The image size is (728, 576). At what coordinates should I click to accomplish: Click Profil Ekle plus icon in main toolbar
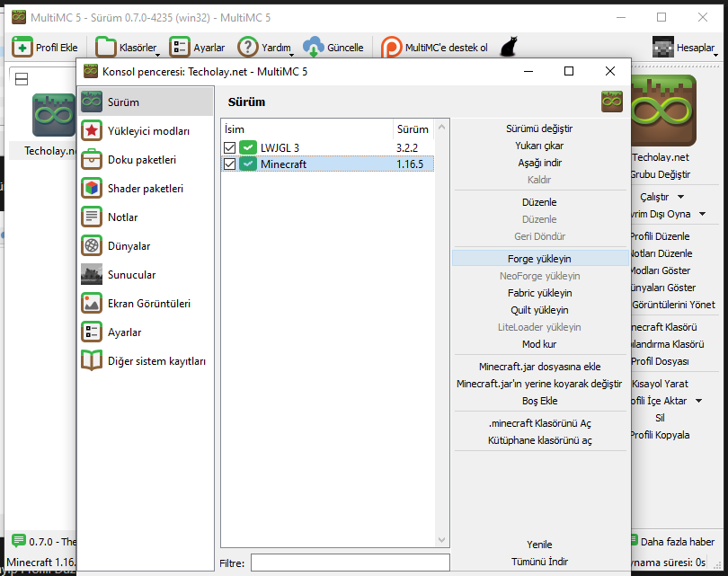coord(22,47)
